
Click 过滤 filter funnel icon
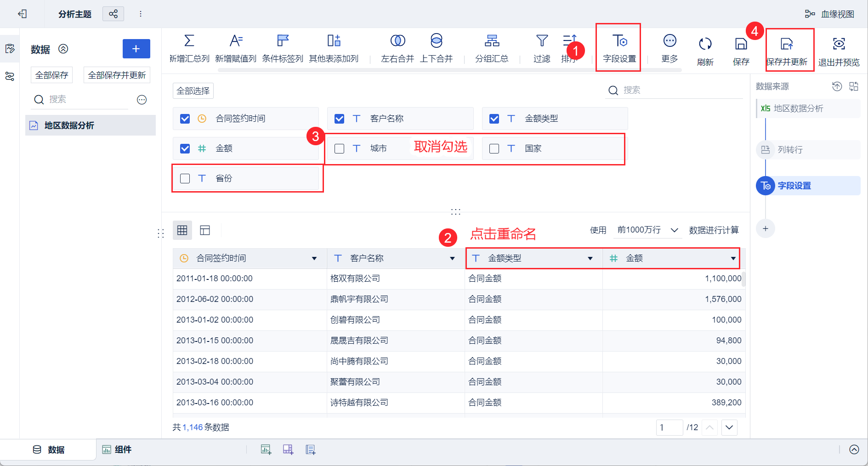[x=542, y=40]
